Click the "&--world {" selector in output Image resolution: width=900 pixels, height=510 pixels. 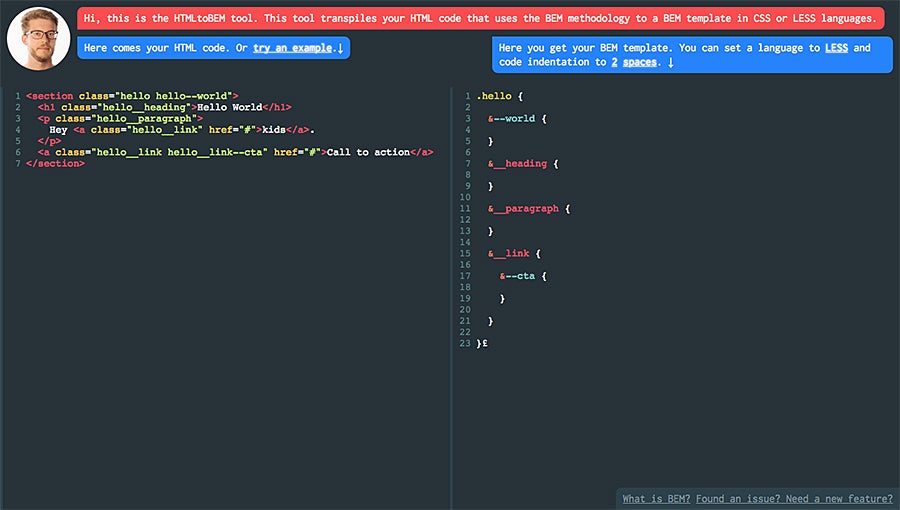[x=517, y=118]
